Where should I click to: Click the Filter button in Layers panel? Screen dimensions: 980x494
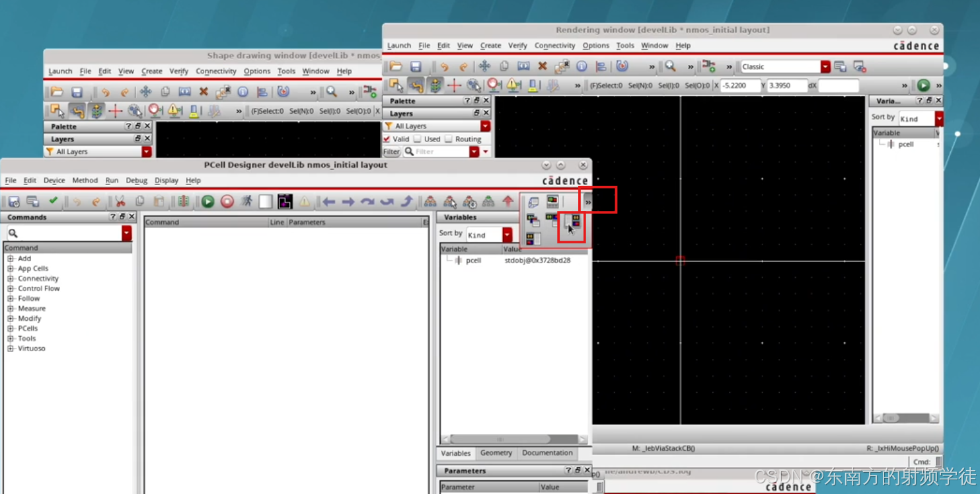pyautogui.click(x=391, y=151)
